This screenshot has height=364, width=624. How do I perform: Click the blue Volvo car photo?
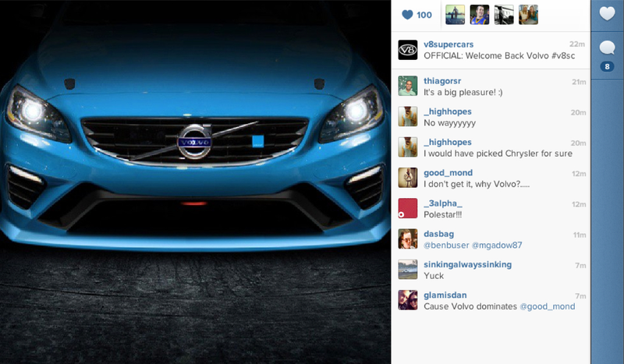[195, 182]
